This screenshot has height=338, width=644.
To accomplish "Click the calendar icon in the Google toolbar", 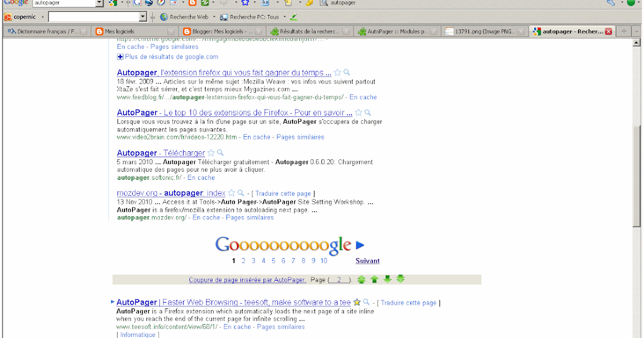I will [x=173, y=3].
